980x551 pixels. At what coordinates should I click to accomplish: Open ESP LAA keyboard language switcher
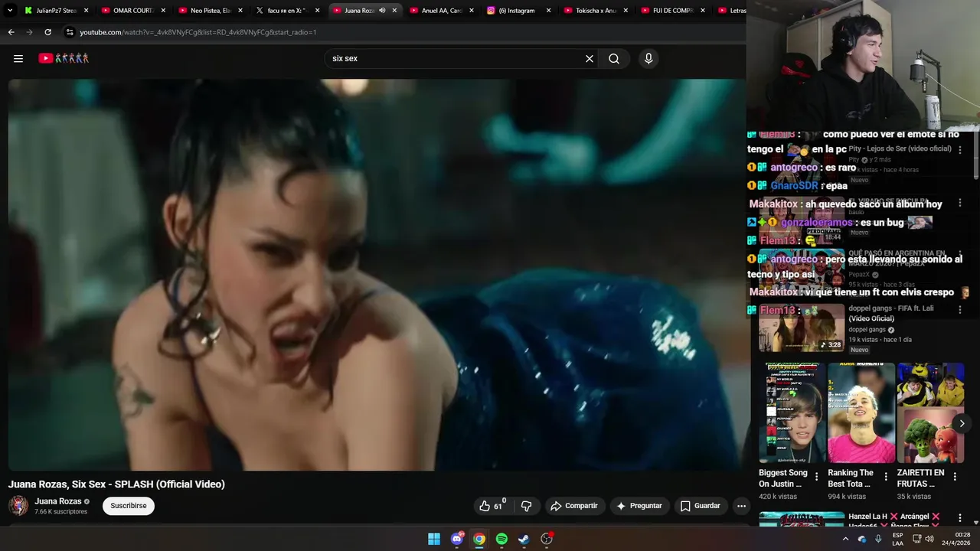[897, 539]
